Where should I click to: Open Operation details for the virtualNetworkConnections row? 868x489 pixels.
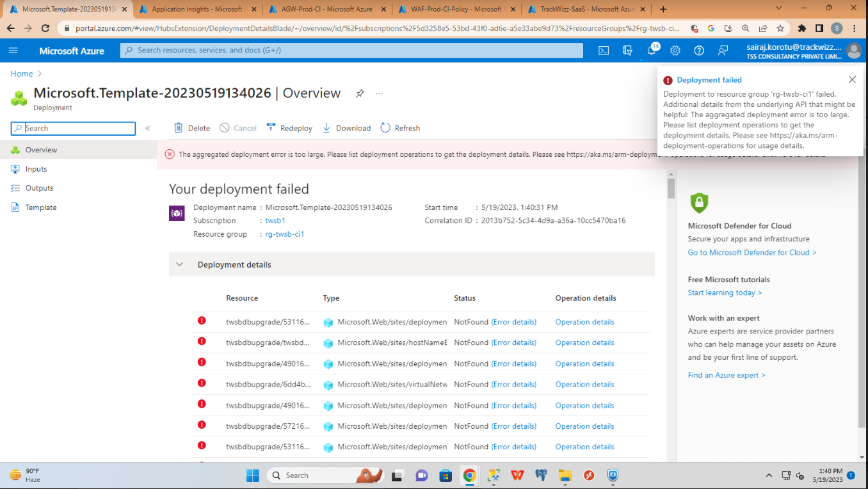coord(584,385)
